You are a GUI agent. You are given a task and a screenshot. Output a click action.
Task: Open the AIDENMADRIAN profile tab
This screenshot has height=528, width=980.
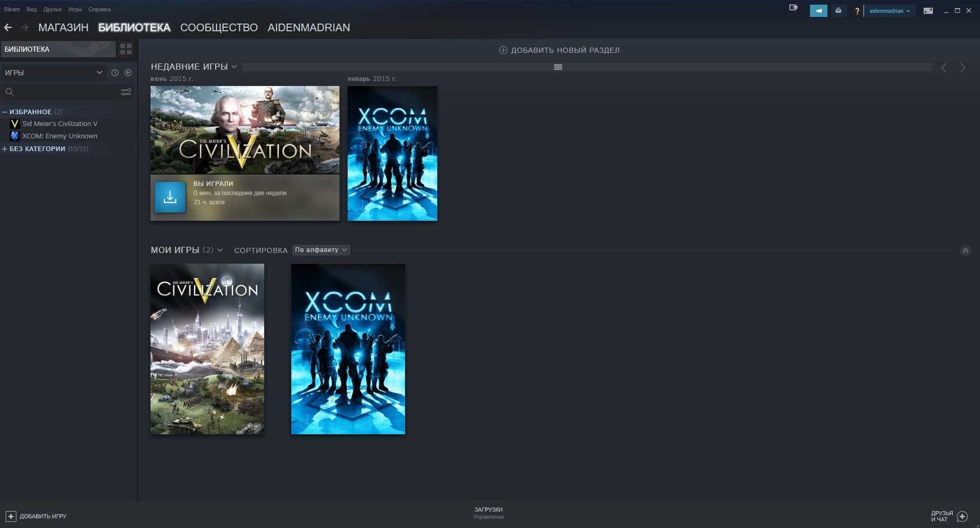[x=309, y=28]
